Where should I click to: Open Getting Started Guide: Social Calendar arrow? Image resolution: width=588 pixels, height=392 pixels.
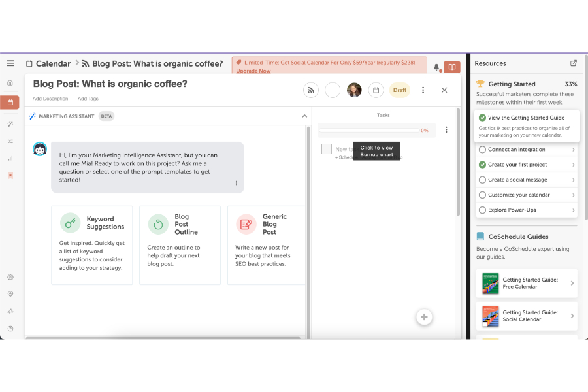(x=572, y=316)
